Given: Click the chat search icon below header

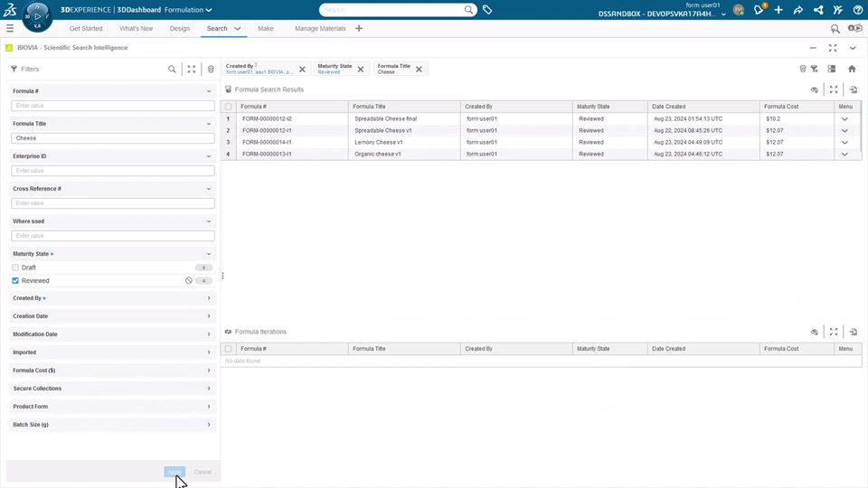Looking at the screenshot, I should coord(835,29).
